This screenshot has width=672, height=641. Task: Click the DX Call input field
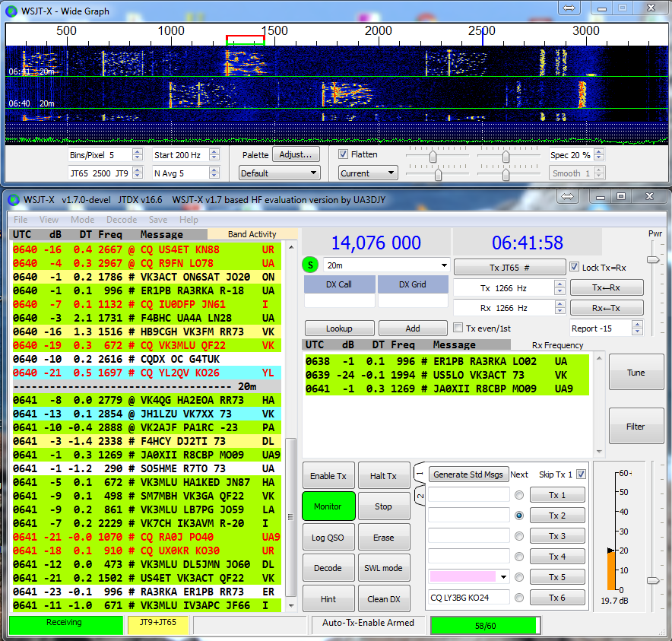340,300
